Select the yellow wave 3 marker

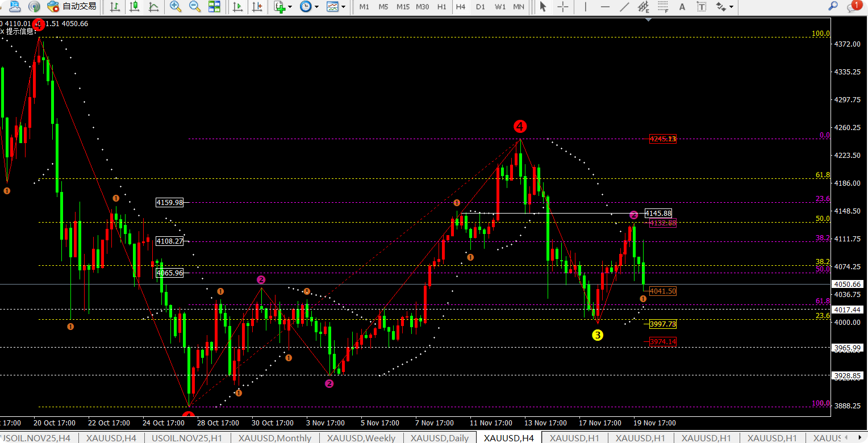pyautogui.click(x=598, y=335)
